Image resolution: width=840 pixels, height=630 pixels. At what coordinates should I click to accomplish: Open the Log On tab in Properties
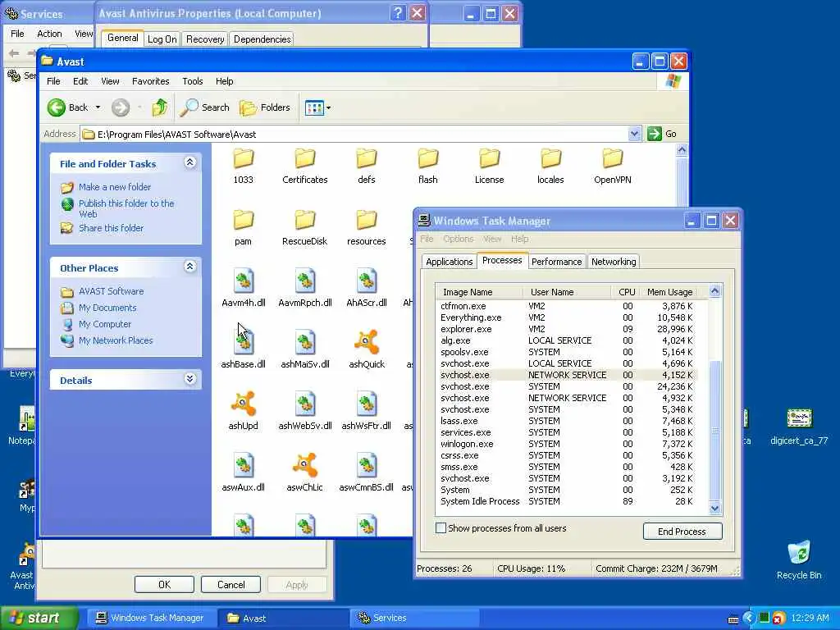point(162,39)
